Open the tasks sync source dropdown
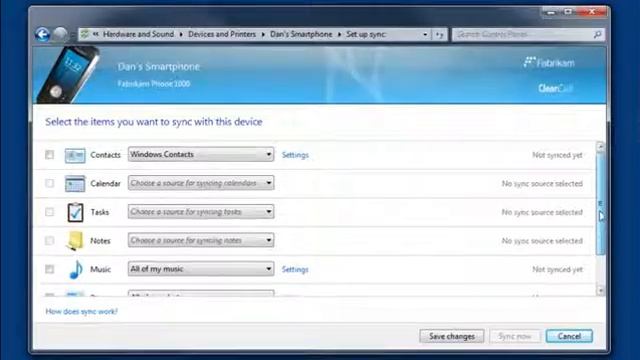Screen dimensions: 640x360 (201, 211)
